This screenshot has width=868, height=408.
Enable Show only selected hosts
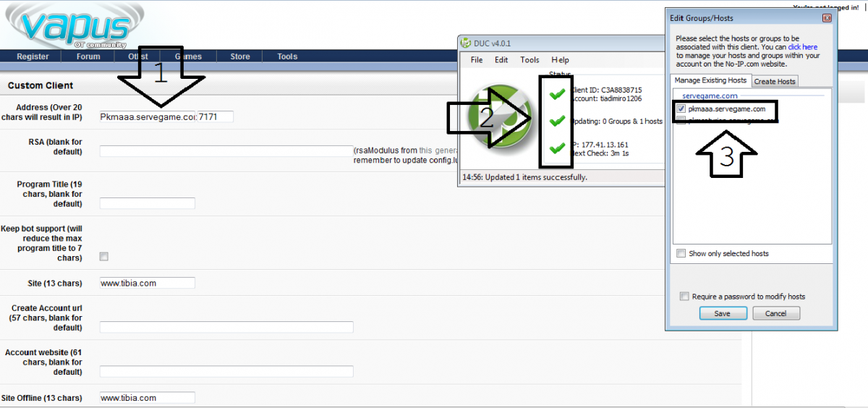681,253
